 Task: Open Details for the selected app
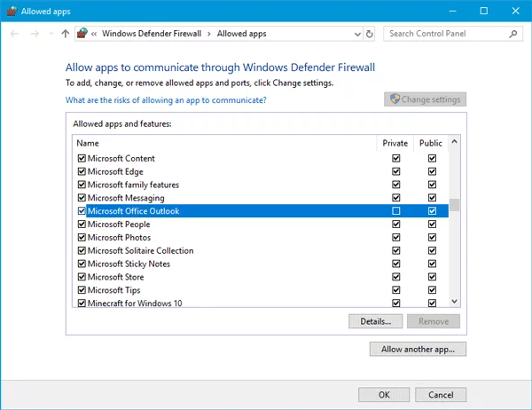[376, 321]
